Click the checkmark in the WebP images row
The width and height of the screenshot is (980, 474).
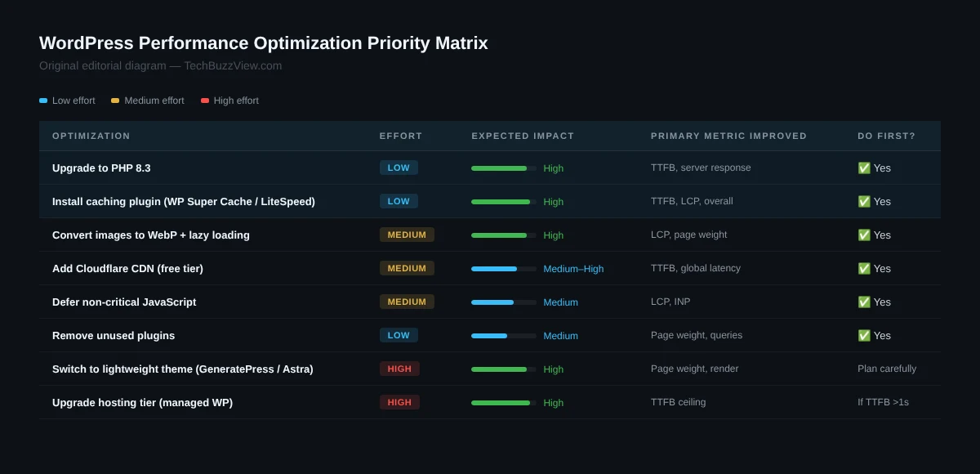[864, 235]
